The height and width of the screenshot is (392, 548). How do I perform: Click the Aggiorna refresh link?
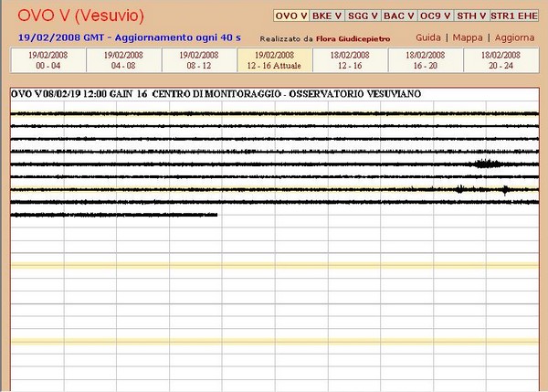pos(514,37)
